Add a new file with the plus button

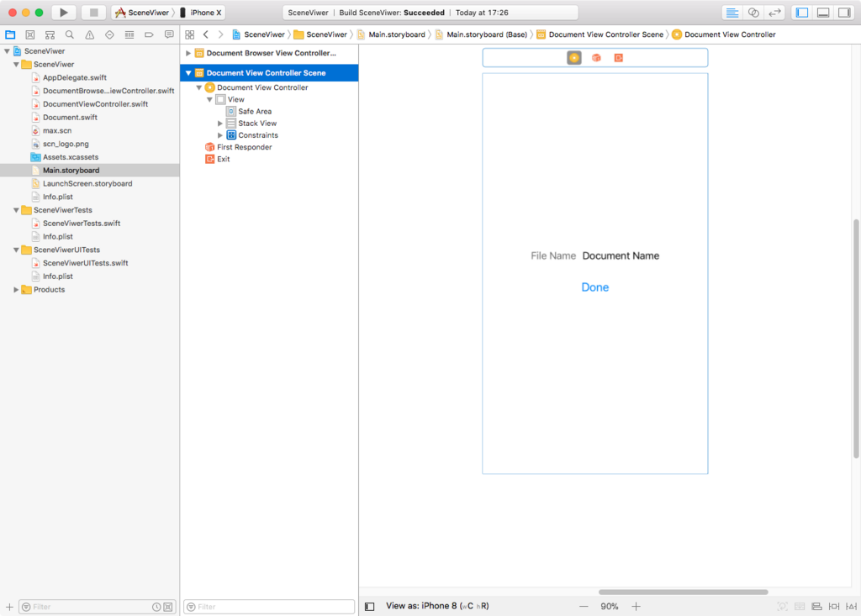tap(9, 607)
